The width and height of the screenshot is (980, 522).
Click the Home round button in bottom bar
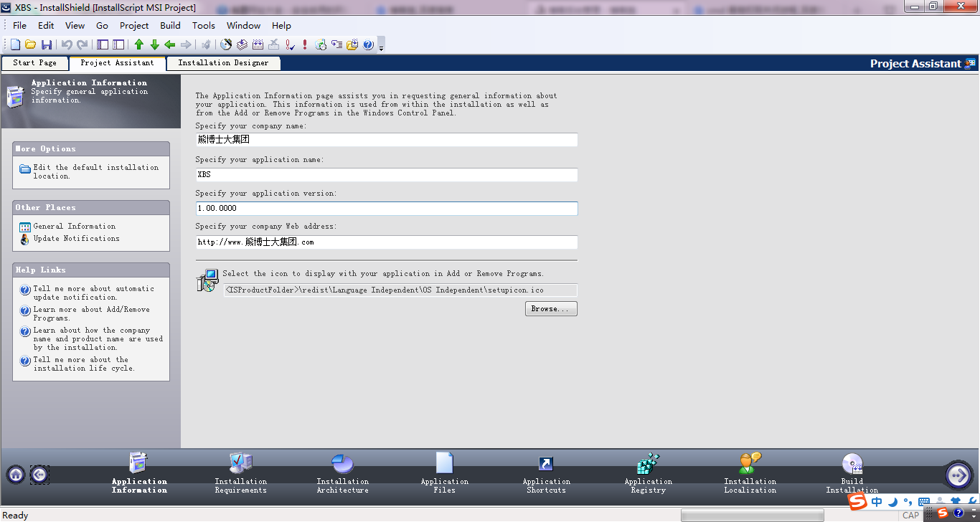point(16,474)
